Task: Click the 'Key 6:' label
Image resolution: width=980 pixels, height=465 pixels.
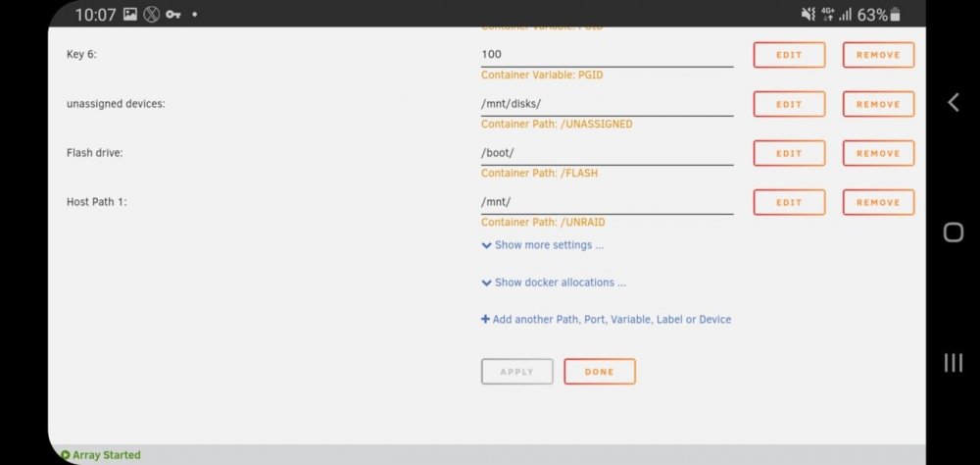Action: [81, 55]
